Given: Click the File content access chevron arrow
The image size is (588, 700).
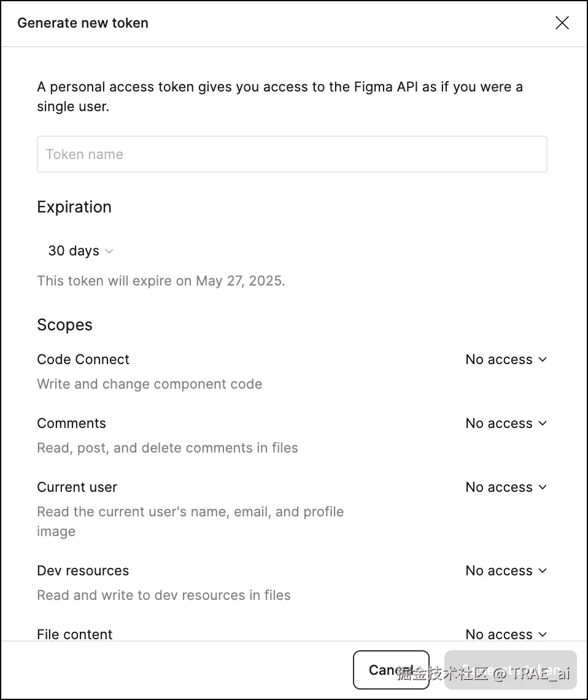Looking at the screenshot, I should click(x=542, y=634).
